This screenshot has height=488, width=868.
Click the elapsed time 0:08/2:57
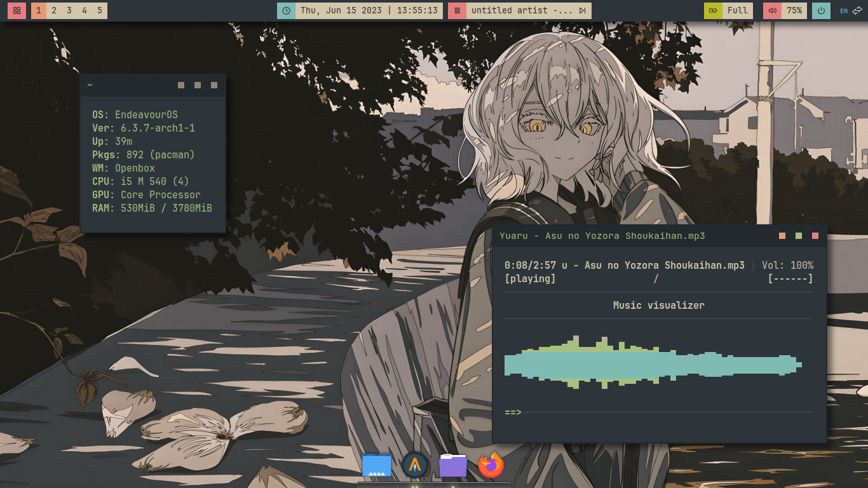pos(530,266)
